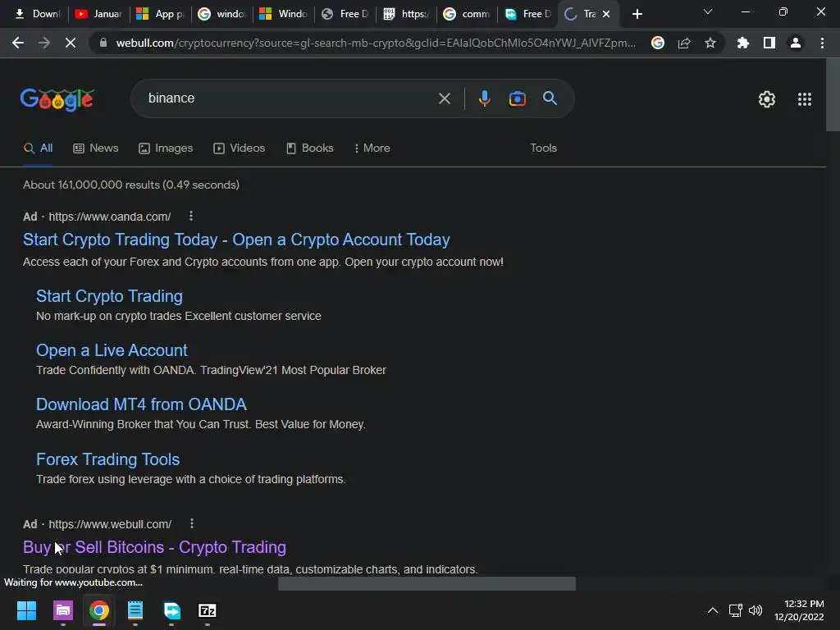Screen dimensions: 840x630
Task: Click the lock icon in address bar
Action: (103, 43)
